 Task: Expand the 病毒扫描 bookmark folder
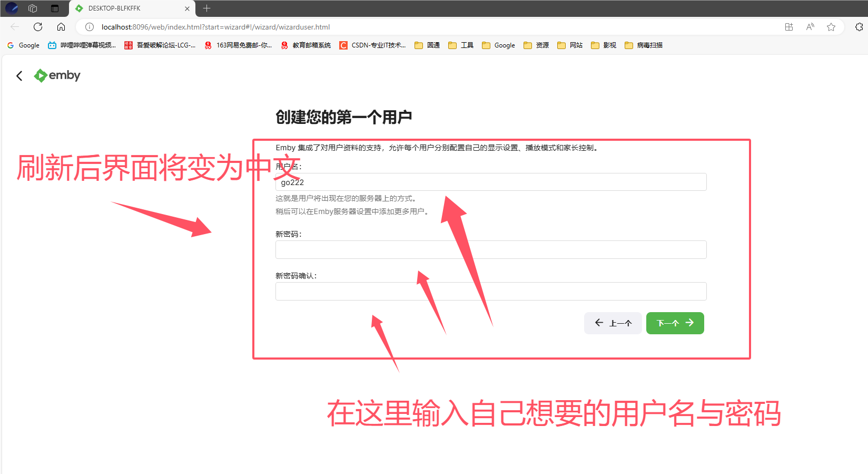pos(644,45)
